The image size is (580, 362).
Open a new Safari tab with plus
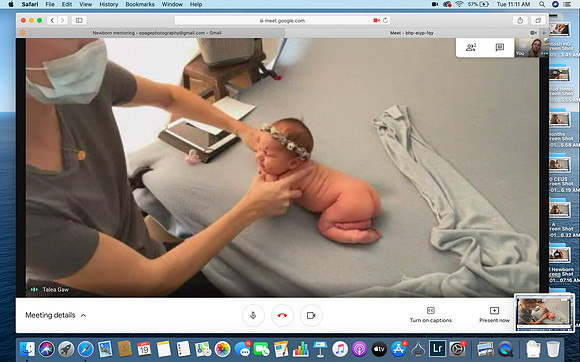(x=544, y=33)
